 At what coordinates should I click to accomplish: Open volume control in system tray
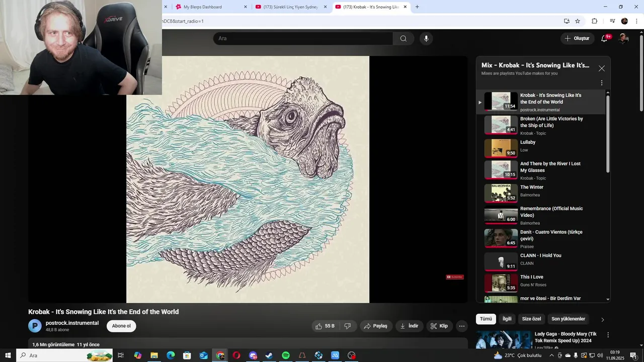[x=600, y=355]
